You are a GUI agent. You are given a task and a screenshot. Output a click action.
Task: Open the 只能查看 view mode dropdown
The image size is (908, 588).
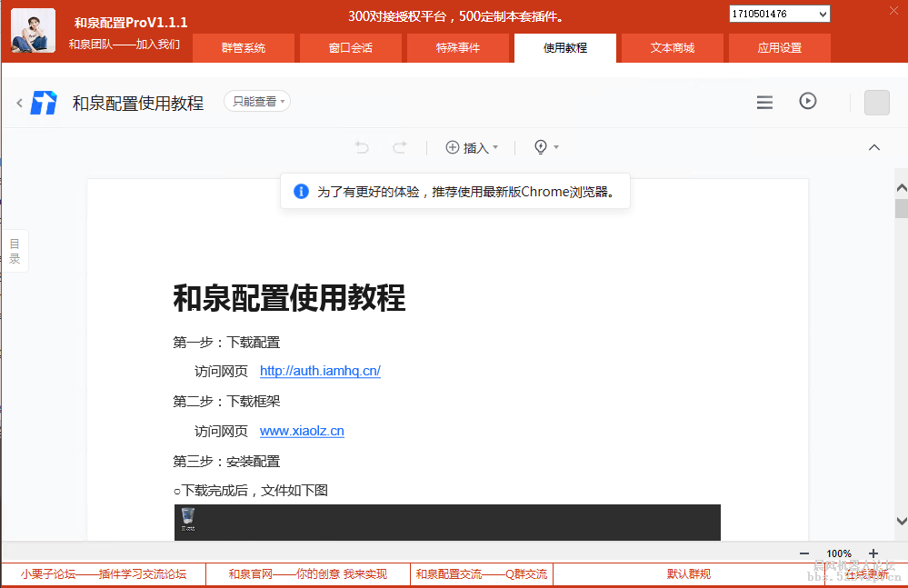click(x=255, y=101)
